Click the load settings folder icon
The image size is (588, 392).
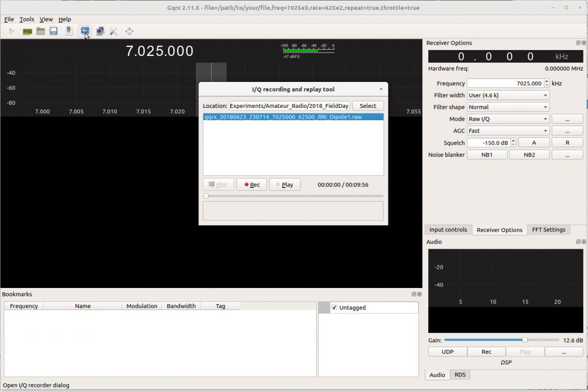click(41, 31)
